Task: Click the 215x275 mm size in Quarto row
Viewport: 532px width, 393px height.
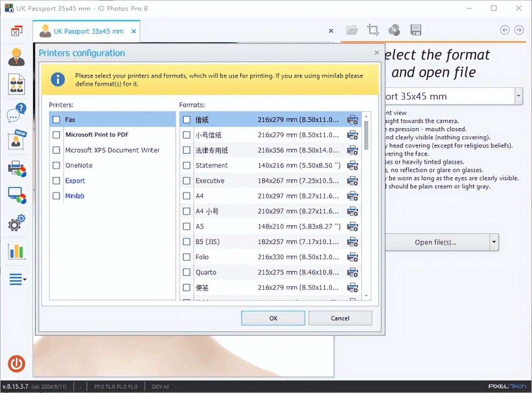Action: coord(298,273)
